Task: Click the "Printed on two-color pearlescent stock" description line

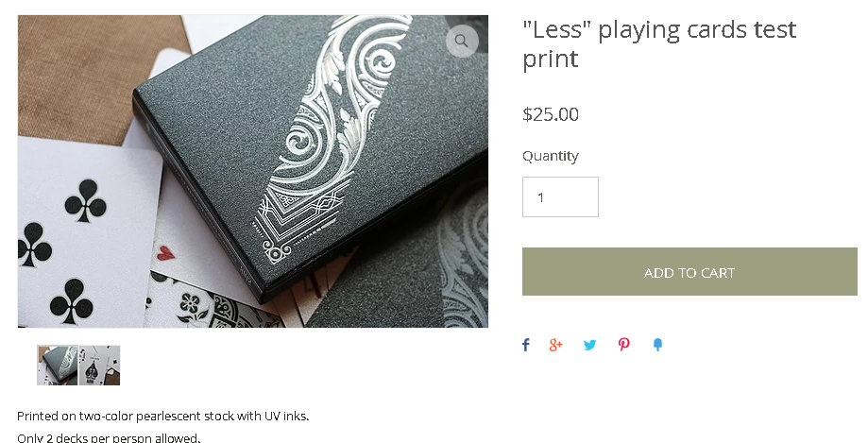Action: pyautogui.click(x=162, y=416)
